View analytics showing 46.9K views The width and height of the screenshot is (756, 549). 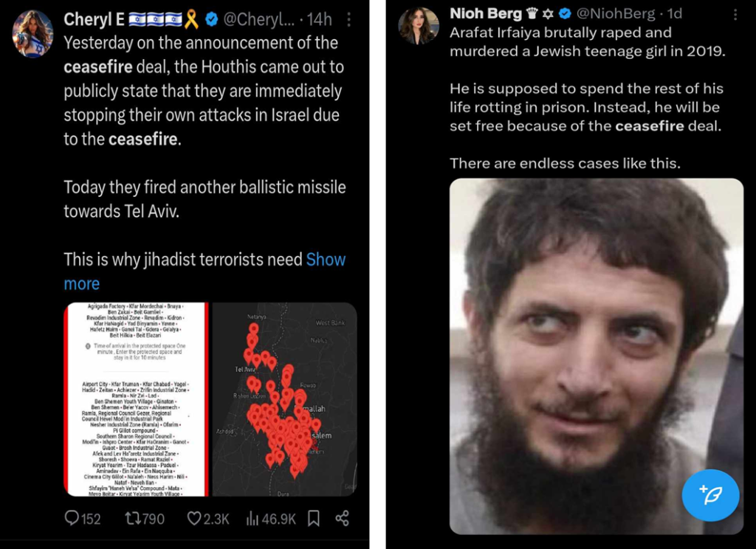271,519
